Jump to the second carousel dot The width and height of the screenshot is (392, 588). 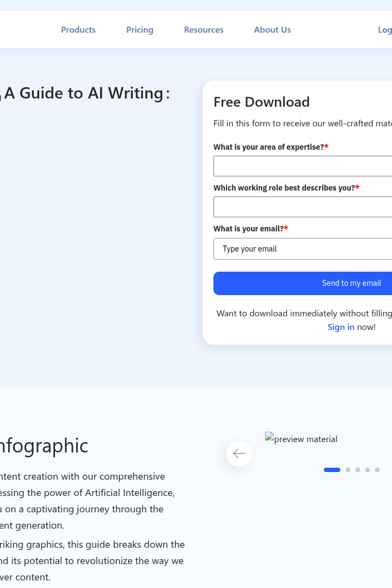coord(348,470)
